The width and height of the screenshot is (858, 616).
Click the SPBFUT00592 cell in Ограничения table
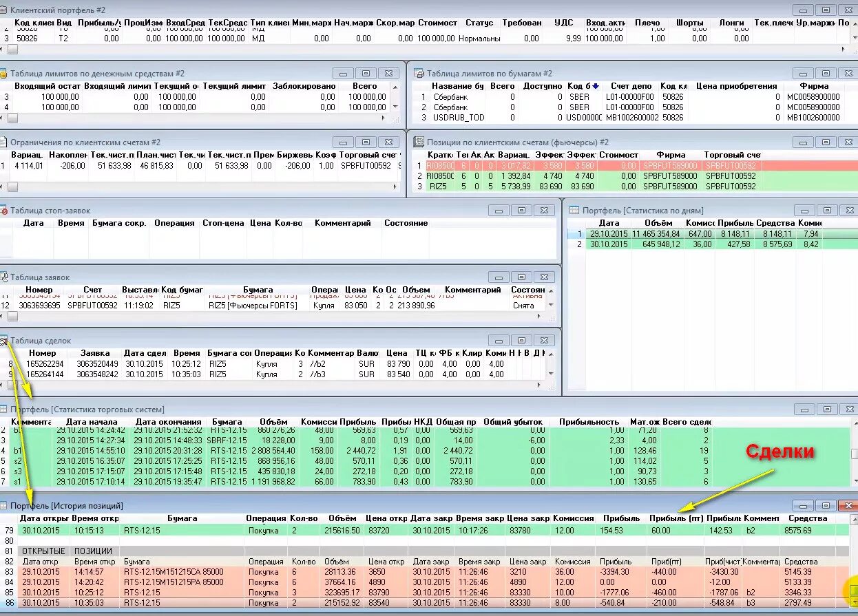click(x=365, y=166)
